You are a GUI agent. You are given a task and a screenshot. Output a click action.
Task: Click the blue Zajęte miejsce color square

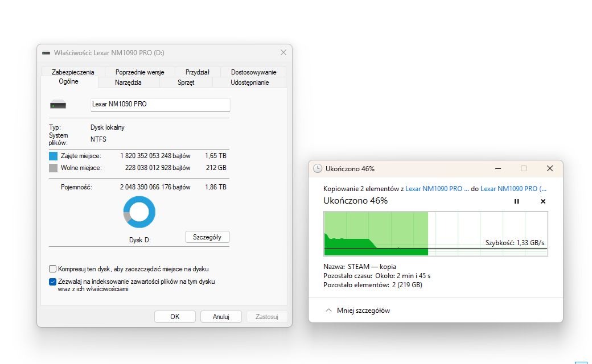[54, 156]
